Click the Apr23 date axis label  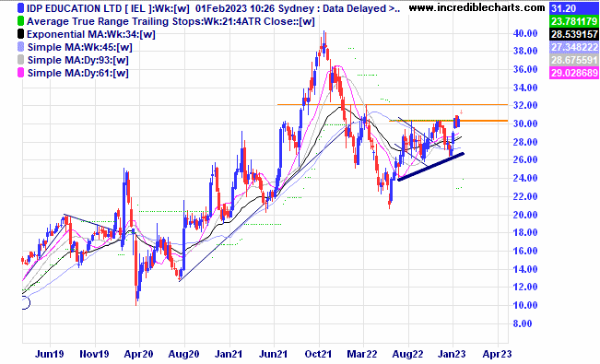pos(497,354)
